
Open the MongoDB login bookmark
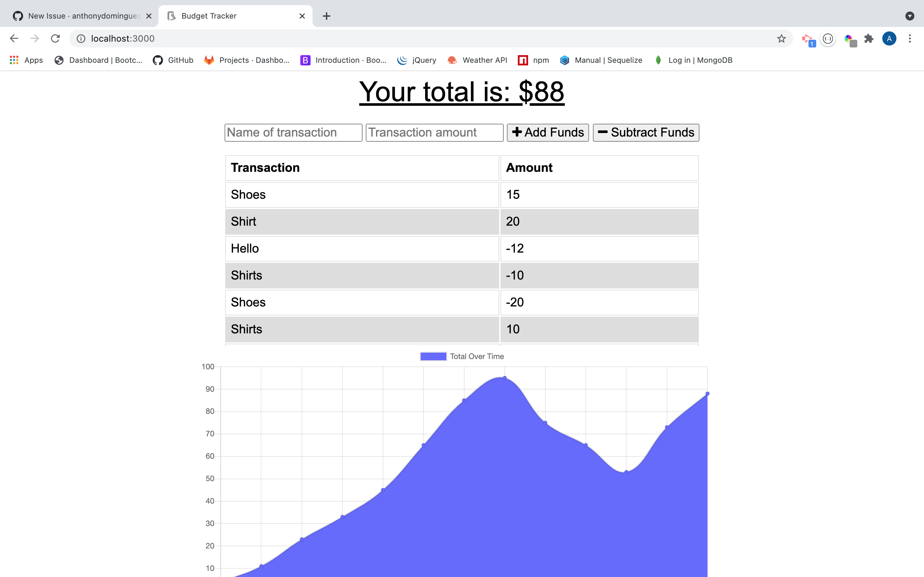pos(693,60)
